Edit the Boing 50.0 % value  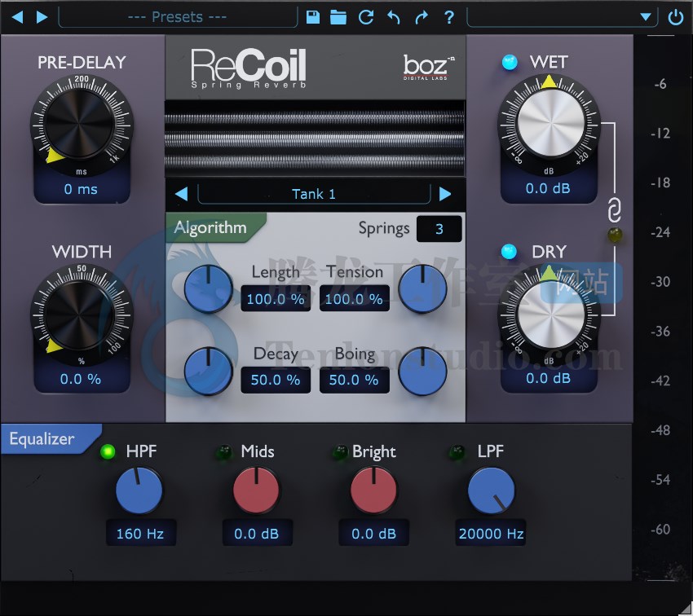pyautogui.click(x=354, y=380)
